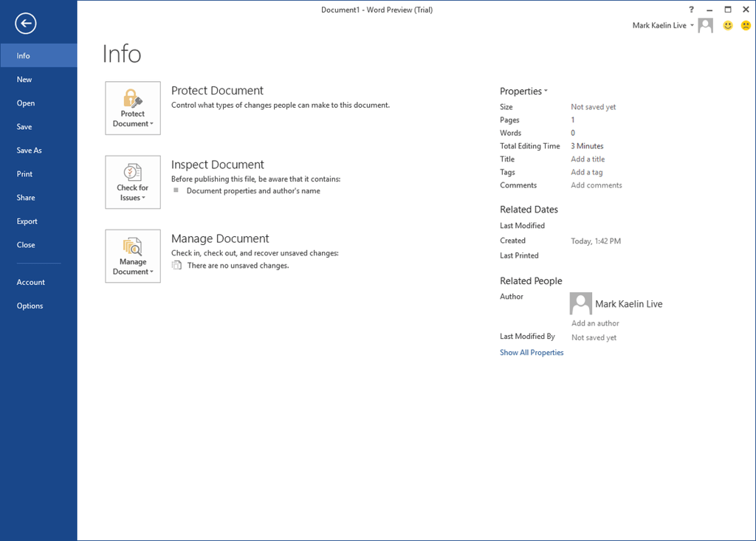The image size is (756, 541).
Task: Click the Inspect Document heading
Action: coord(218,165)
